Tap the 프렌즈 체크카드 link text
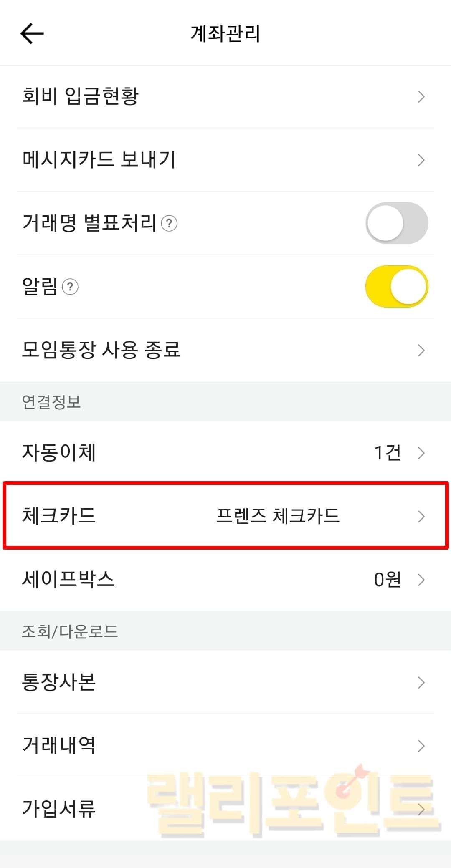Viewport: 451px width, 868px height. click(278, 516)
